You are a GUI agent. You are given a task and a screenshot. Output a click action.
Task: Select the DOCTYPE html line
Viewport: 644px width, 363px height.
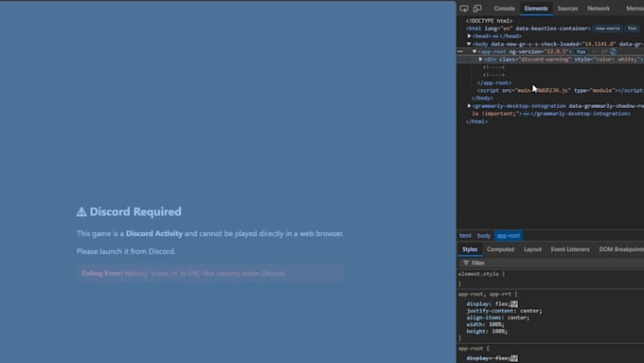click(x=489, y=21)
